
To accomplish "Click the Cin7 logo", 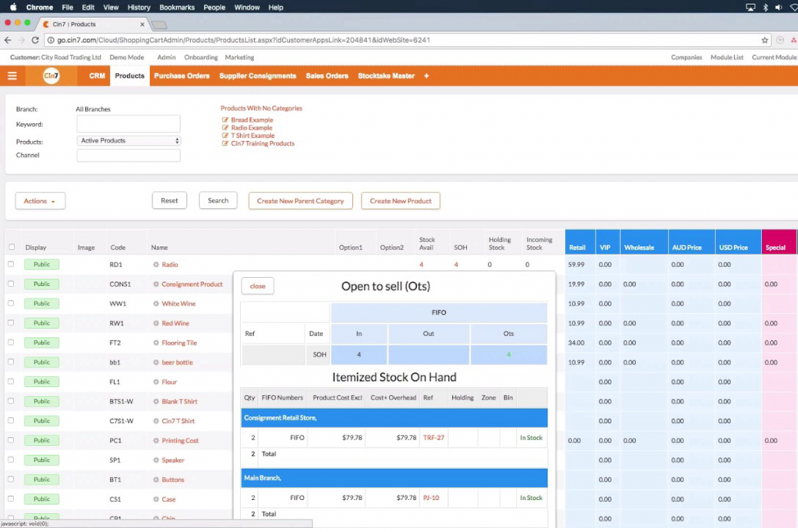I will point(51,76).
